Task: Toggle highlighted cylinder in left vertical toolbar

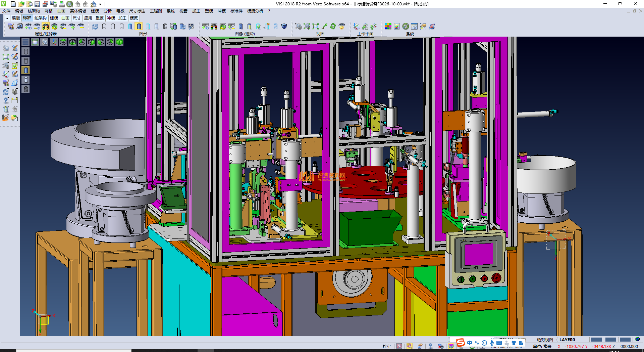Action: coord(26,70)
